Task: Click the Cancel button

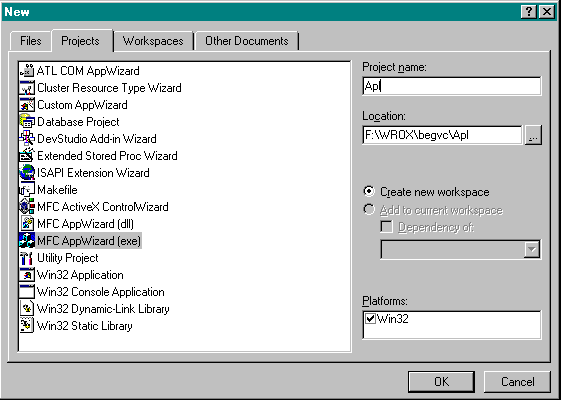Action: [517, 381]
